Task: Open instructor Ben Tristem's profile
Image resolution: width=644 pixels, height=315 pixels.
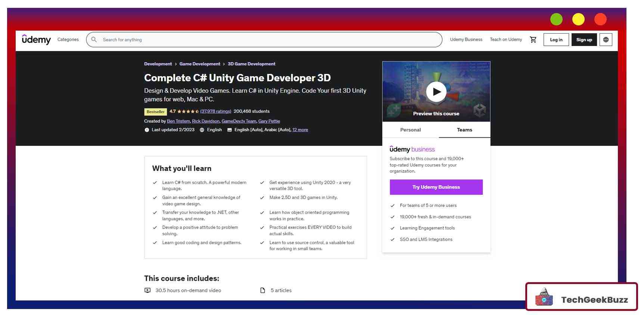Action: [178, 121]
